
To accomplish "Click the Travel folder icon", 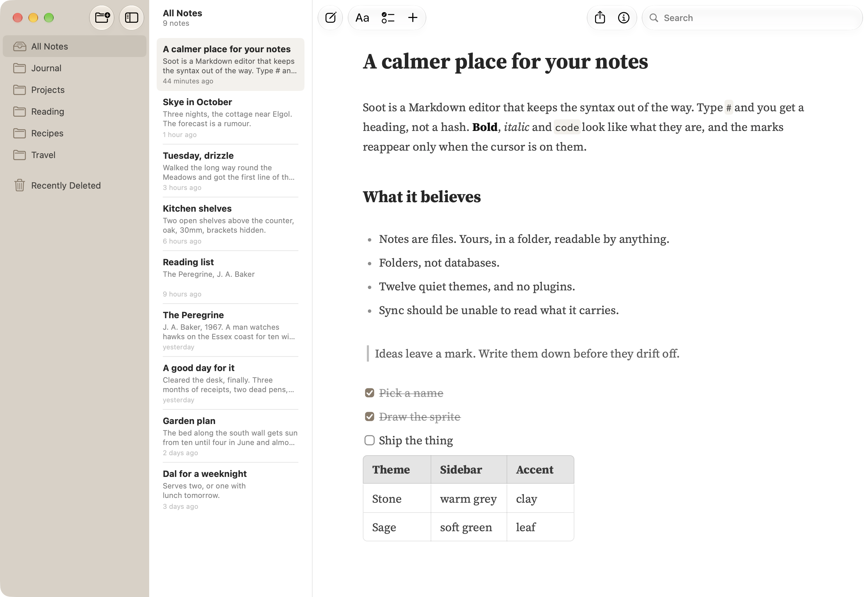I will 19,155.
